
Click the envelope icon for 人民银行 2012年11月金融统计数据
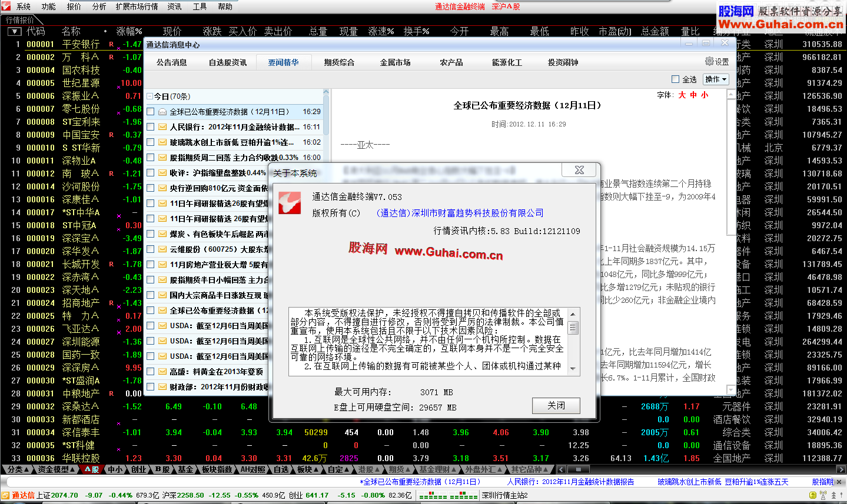162,127
